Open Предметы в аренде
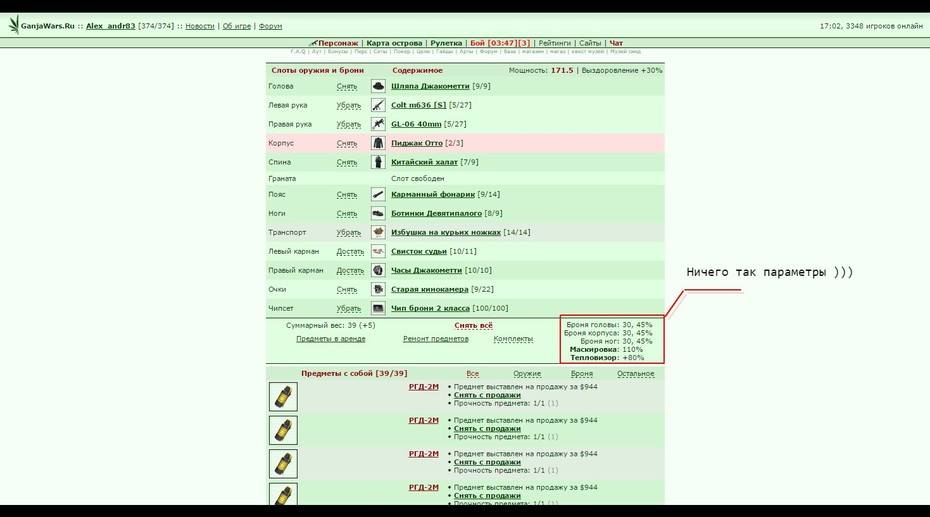This screenshot has height=517, width=930. pos(330,339)
